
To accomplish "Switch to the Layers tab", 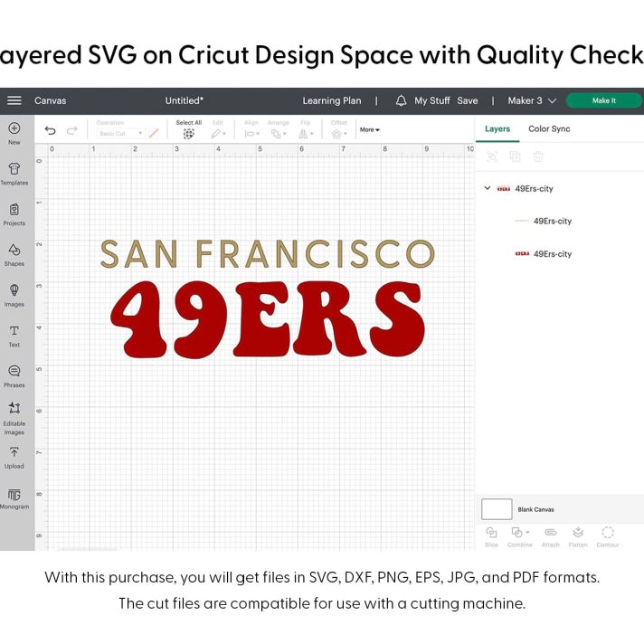I will coord(497,129).
